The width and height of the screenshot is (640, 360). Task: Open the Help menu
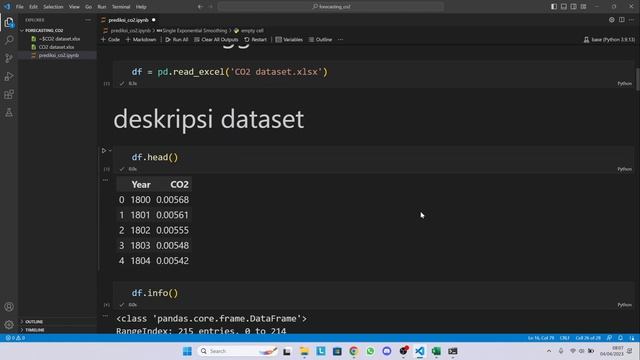[x=141, y=7]
